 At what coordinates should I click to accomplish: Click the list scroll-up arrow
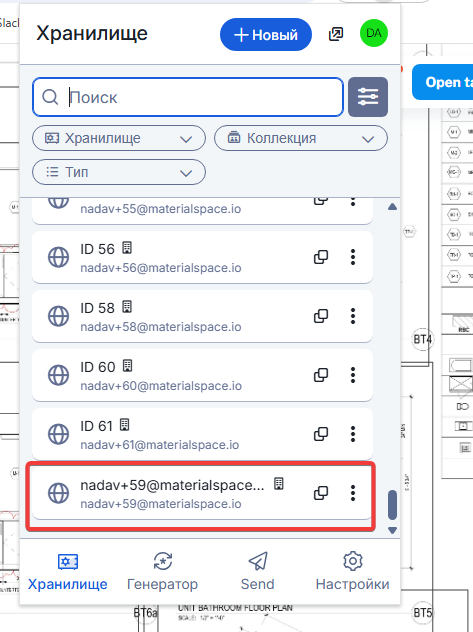(392, 207)
